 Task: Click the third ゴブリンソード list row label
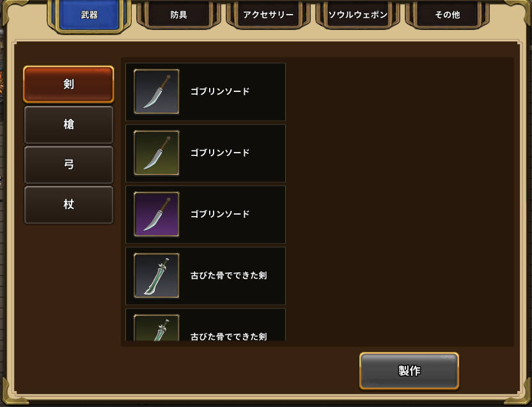(x=220, y=214)
